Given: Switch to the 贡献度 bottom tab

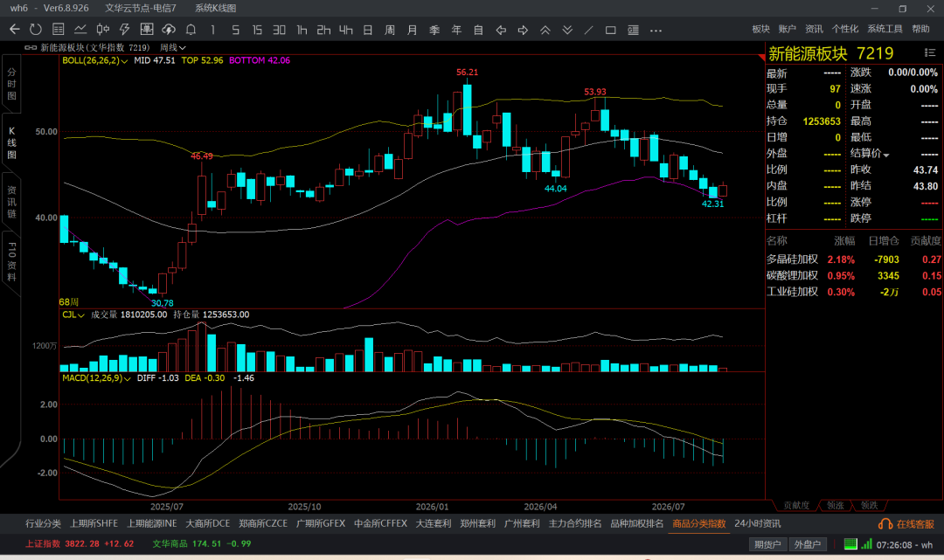Looking at the screenshot, I should coord(796,505).
